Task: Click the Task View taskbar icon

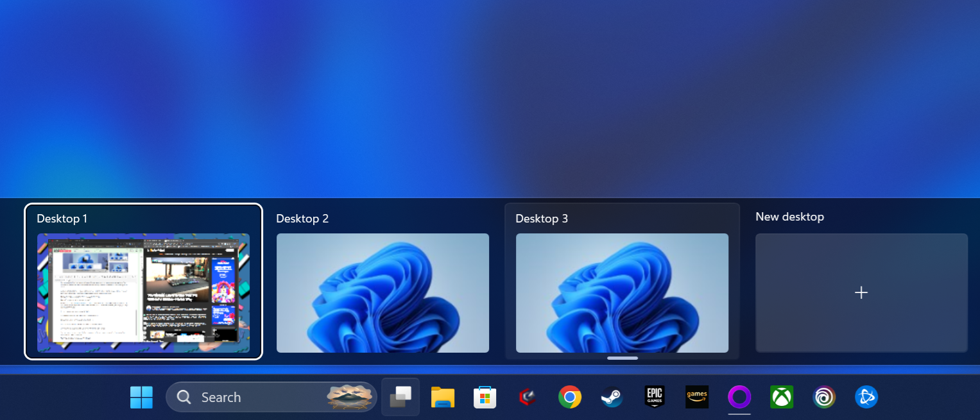Action: click(x=400, y=397)
